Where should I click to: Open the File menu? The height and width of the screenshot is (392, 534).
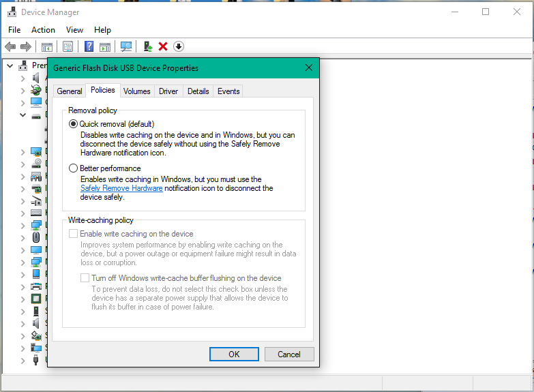pos(14,30)
